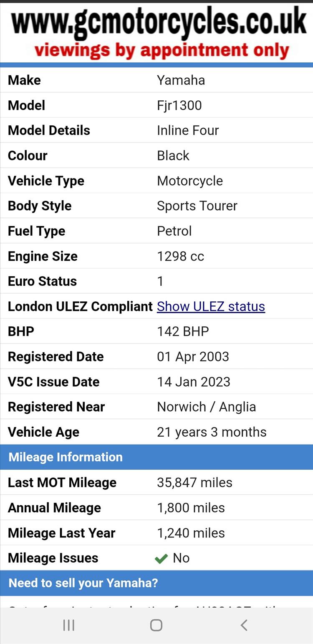Click the Make row value Yamaha

pos(181,80)
